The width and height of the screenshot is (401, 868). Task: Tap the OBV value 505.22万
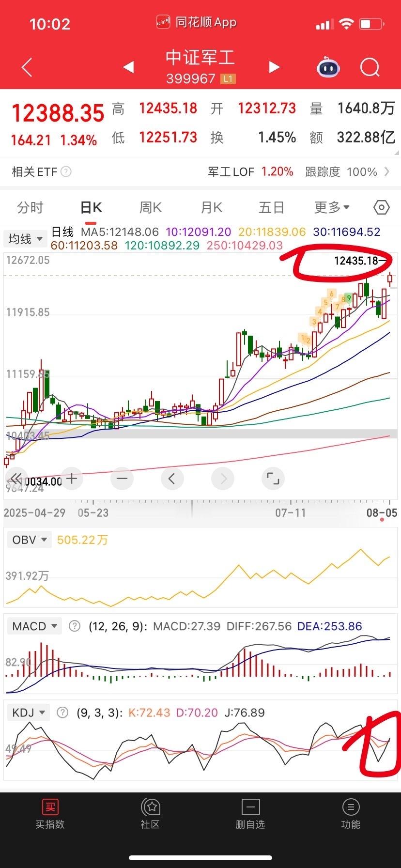[82, 540]
